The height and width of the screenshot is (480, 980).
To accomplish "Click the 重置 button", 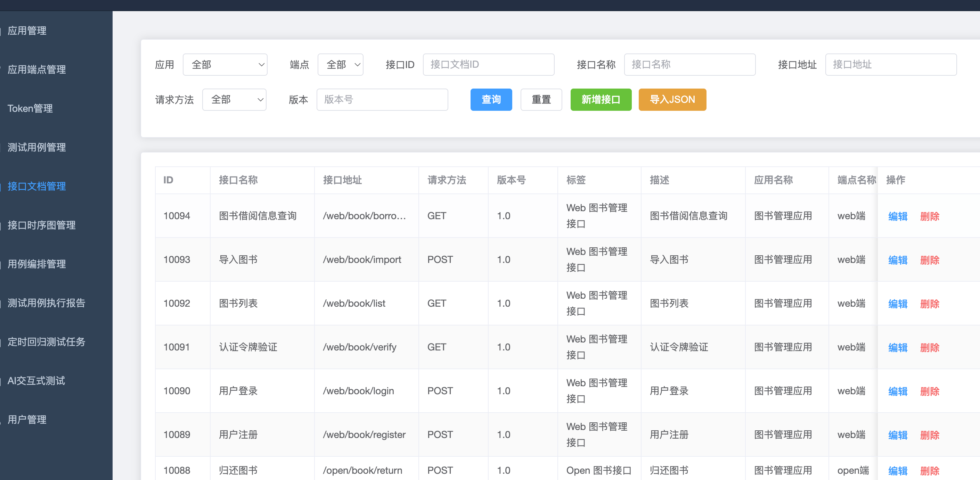I will click(541, 100).
